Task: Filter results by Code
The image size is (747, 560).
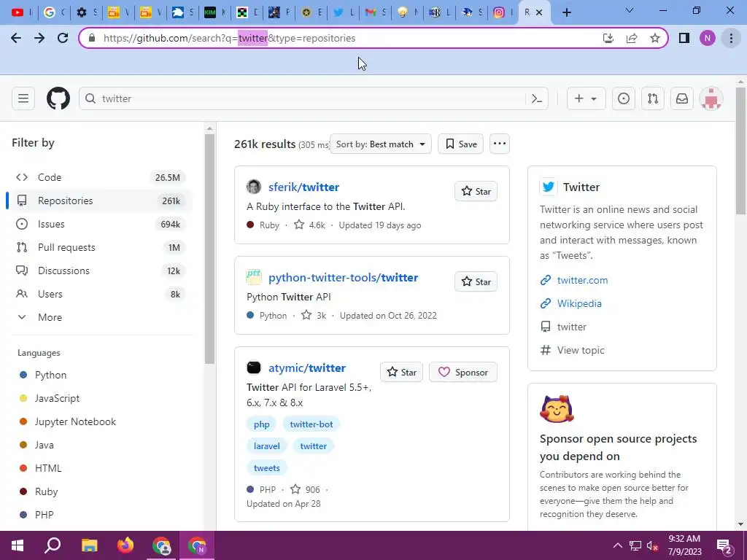Action: tap(99, 177)
